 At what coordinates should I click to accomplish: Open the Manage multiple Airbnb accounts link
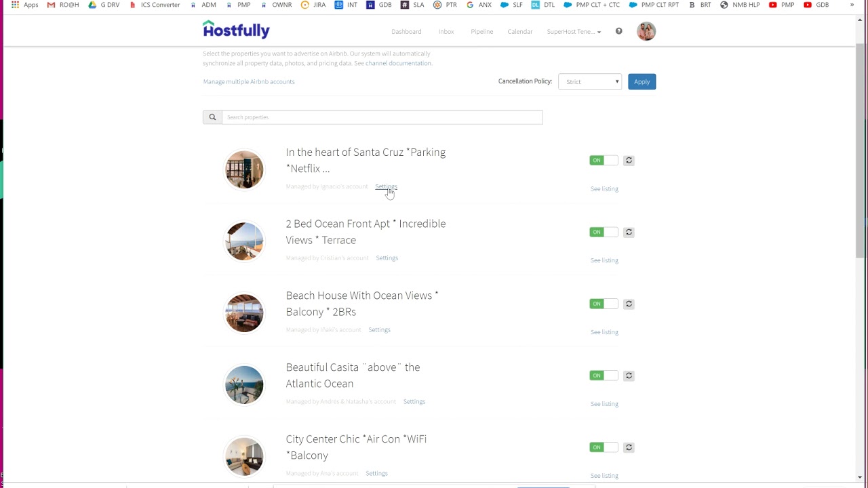pyautogui.click(x=249, y=82)
